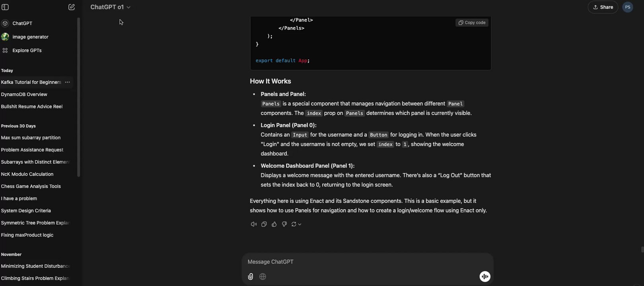
Task: Click the Welcome Dashboard Panel (Panel 1) title
Action: click(x=307, y=166)
